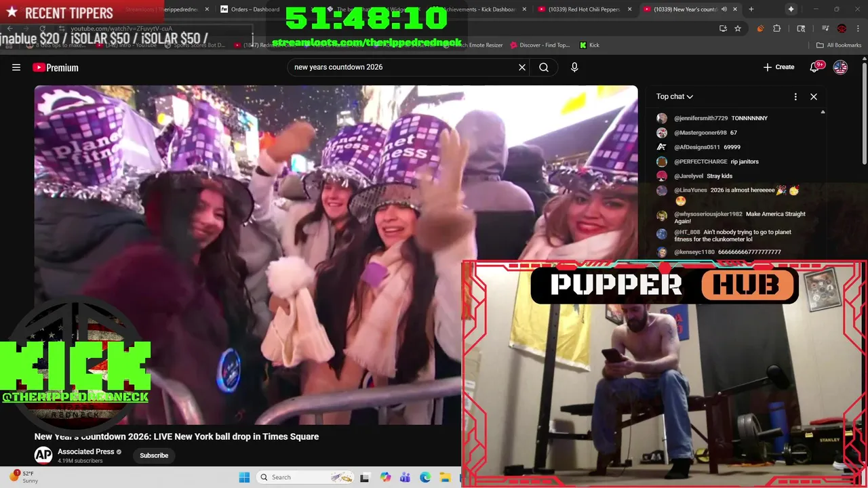Screen dimensions: 868x488
Task: Click install/cast icon in address bar
Action: (723, 28)
